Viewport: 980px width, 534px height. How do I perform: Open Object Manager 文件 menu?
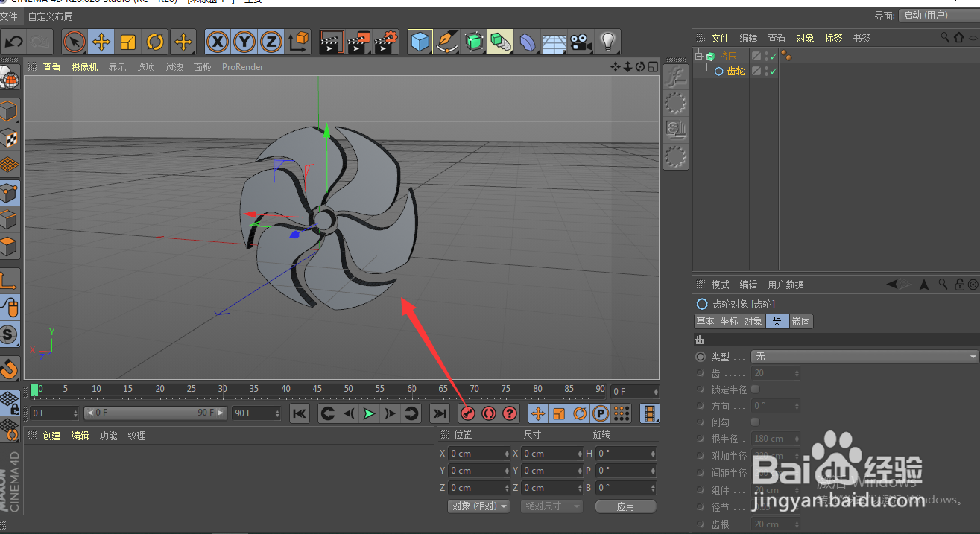pyautogui.click(x=720, y=38)
